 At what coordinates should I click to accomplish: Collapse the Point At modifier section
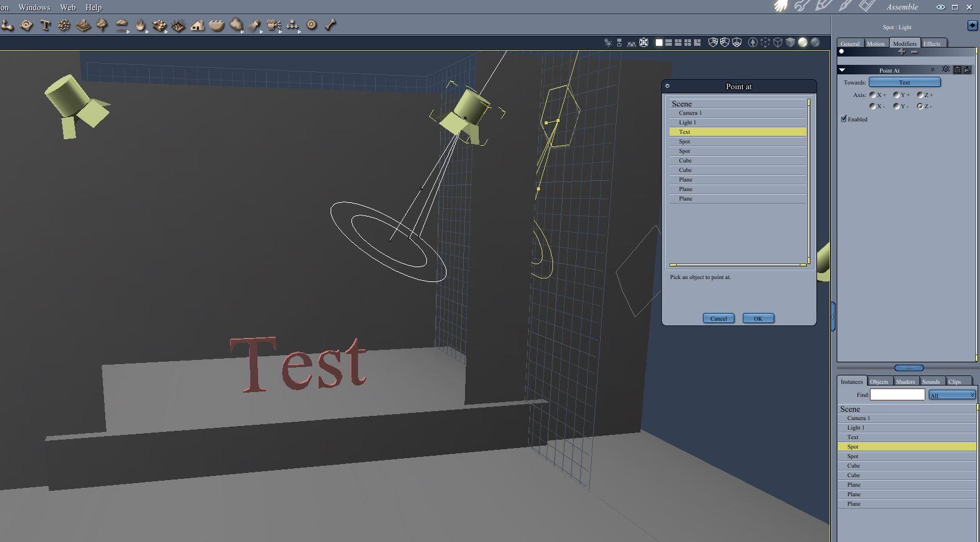tap(842, 70)
